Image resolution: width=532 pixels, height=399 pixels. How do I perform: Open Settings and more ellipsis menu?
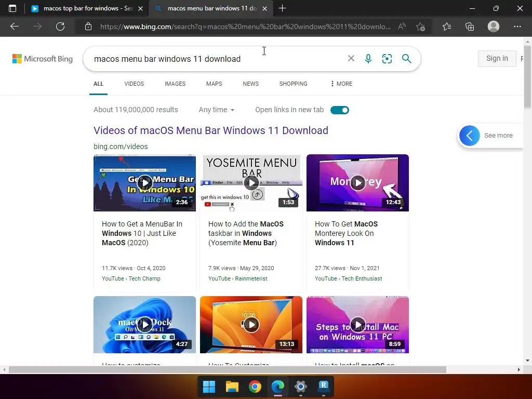517,26
